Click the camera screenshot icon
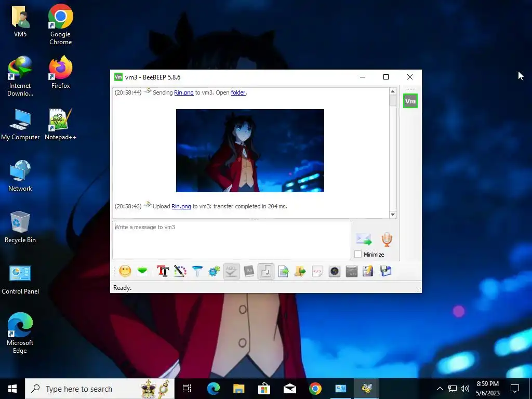 [335, 271]
